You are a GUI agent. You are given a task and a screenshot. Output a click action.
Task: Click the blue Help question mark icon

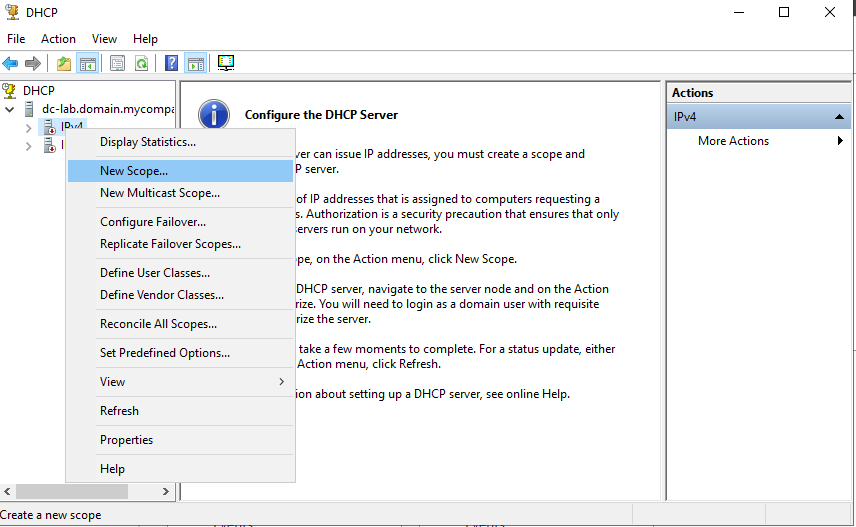click(172, 63)
